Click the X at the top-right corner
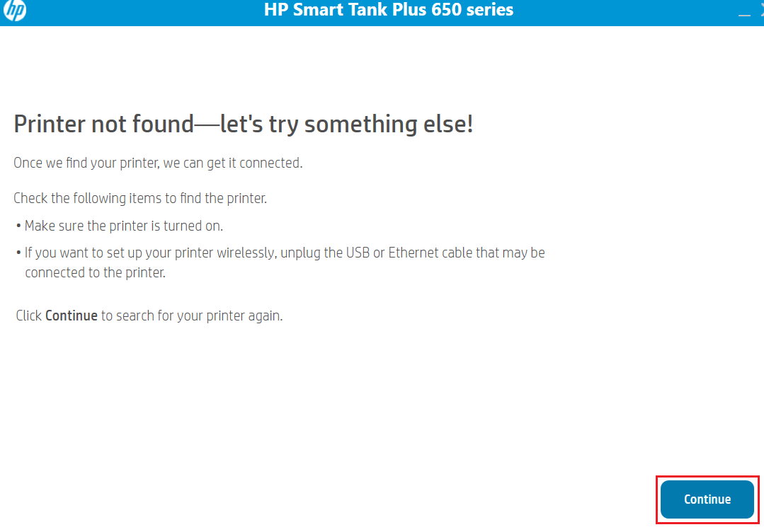764x532 pixels. pos(761,9)
